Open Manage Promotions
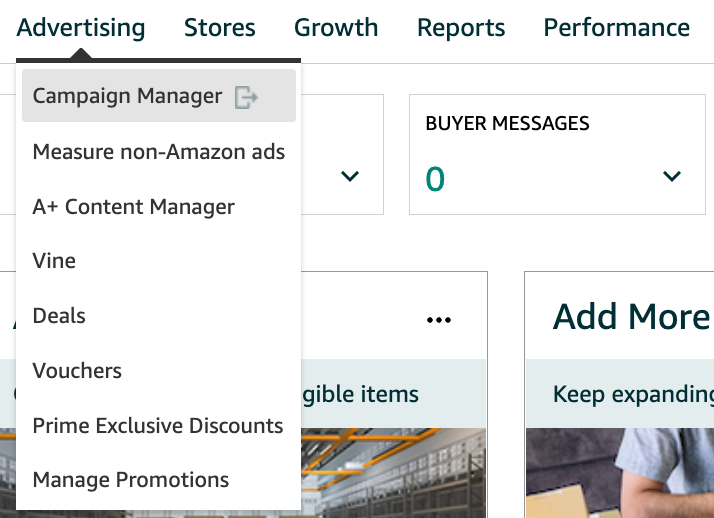This screenshot has width=714, height=518. (131, 480)
